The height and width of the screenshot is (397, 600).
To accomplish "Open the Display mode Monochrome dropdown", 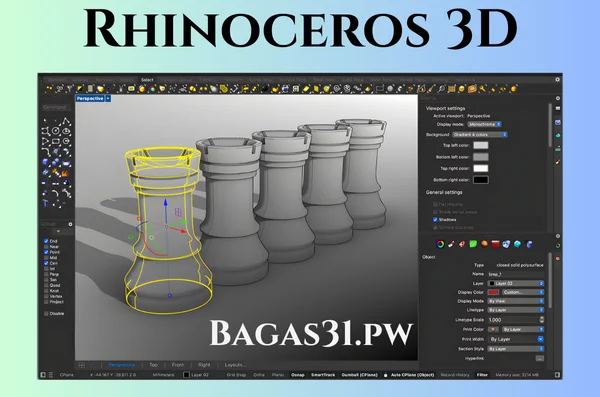I will pos(484,124).
